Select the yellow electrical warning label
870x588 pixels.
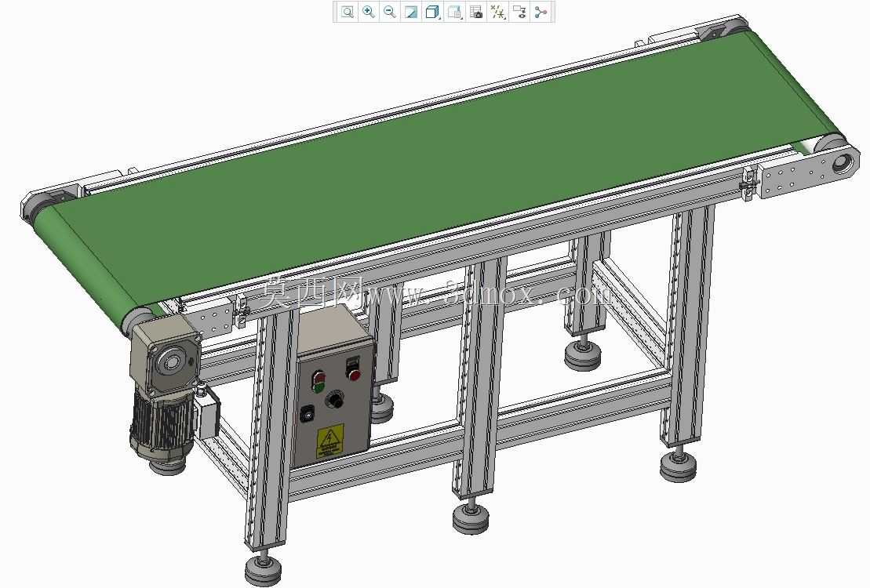point(330,441)
